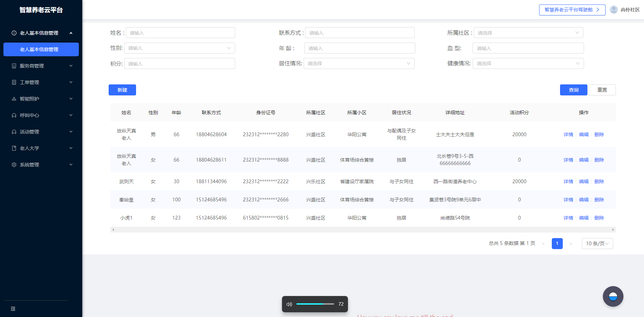This screenshot has width=644, height=317.
Task: Focus the 联系方式 input field
Action: point(360,33)
